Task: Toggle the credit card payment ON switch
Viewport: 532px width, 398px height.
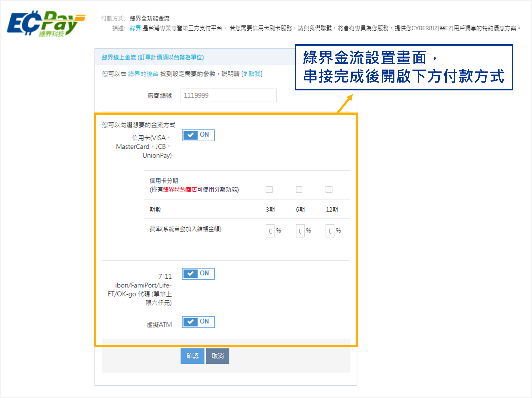Action: point(198,135)
